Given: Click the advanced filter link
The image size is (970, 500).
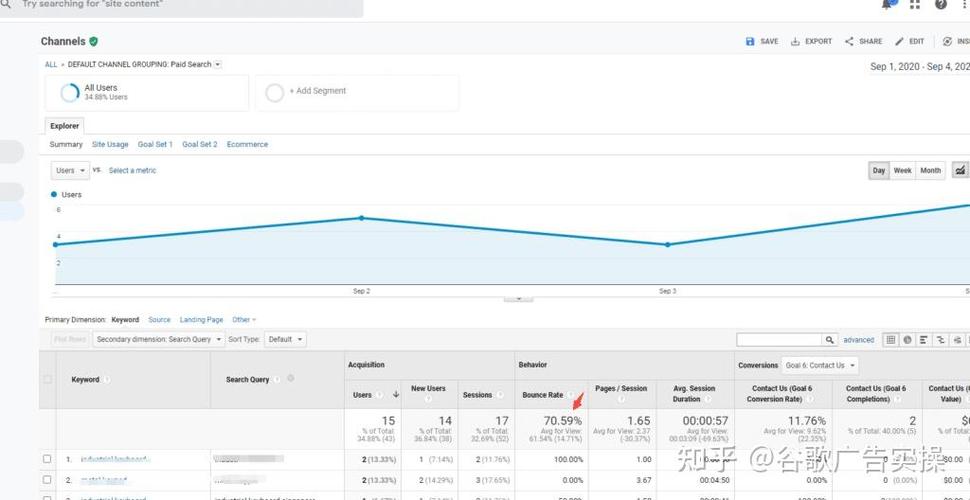Looking at the screenshot, I should 858,340.
